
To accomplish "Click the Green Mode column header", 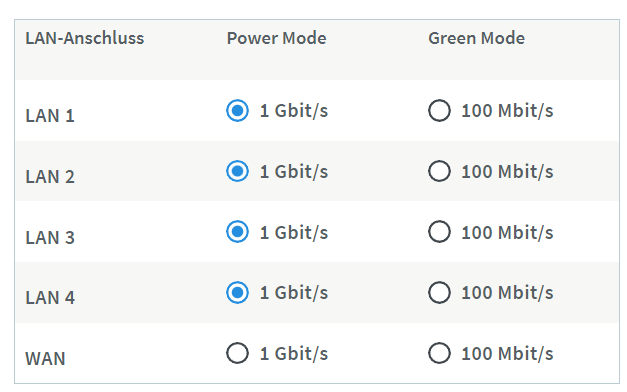I will pos(476,38).
